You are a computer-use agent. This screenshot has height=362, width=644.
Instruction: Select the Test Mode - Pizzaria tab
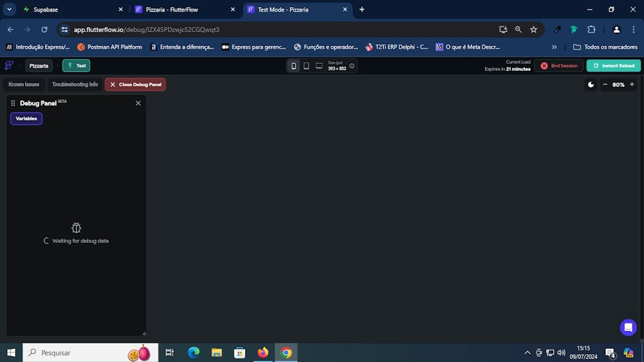[298, 10]
